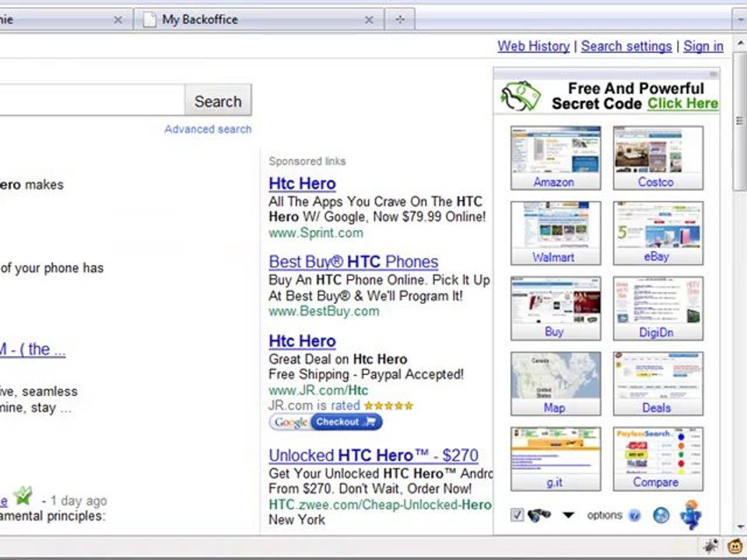Image resolution: width=747 pixels, height=560 pixels.
Task: Click the www.Sprint.com URL text
Action: (x=316, y=233)
